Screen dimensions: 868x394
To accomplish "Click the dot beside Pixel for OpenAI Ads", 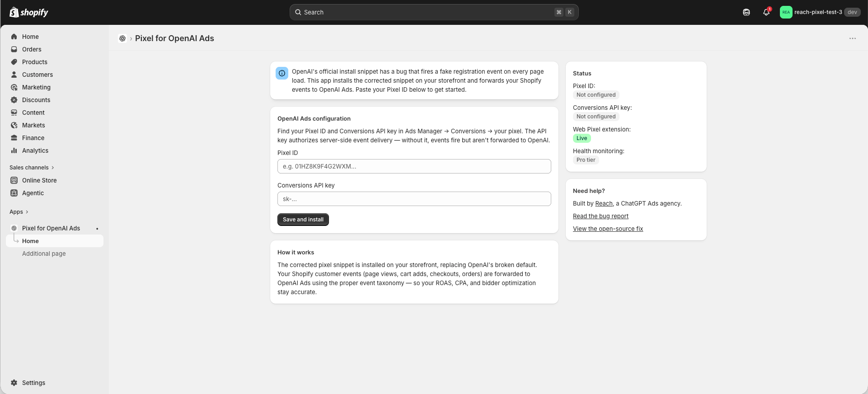I will point(97,229).
